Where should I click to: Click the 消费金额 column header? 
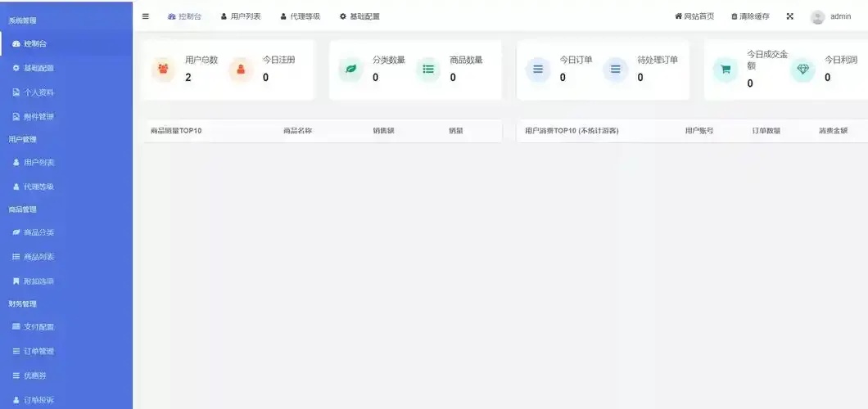(833, 131)
